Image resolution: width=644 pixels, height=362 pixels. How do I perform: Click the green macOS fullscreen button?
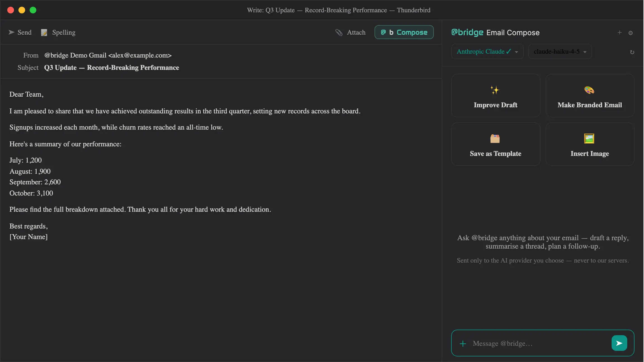(33, 10)
